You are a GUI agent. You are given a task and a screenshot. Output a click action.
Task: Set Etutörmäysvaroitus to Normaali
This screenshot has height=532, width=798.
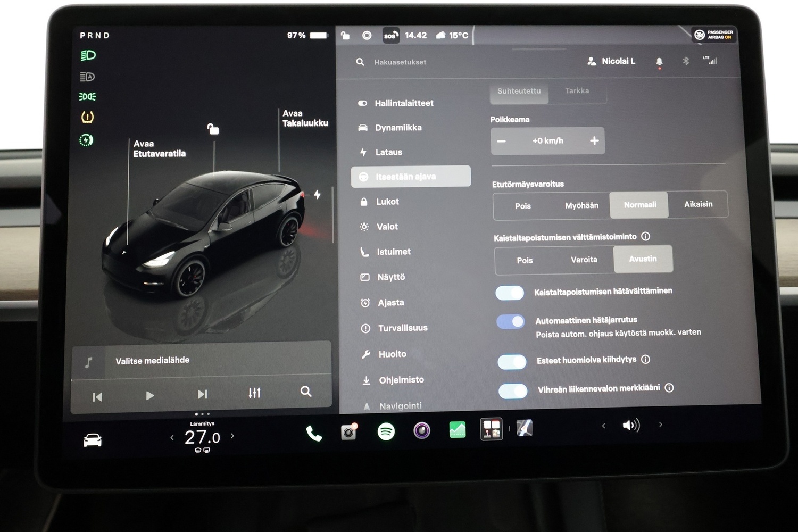639,205
